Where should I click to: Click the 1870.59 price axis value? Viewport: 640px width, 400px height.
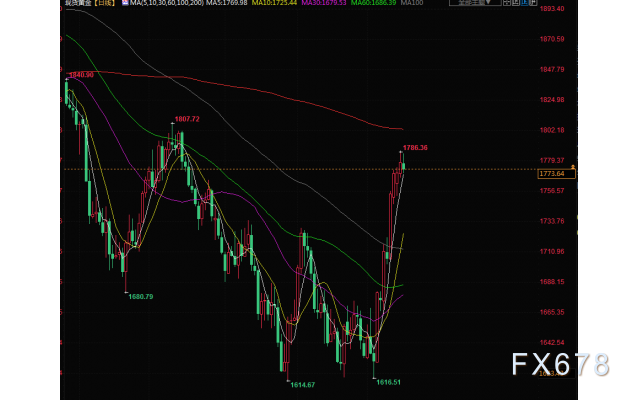552,39
